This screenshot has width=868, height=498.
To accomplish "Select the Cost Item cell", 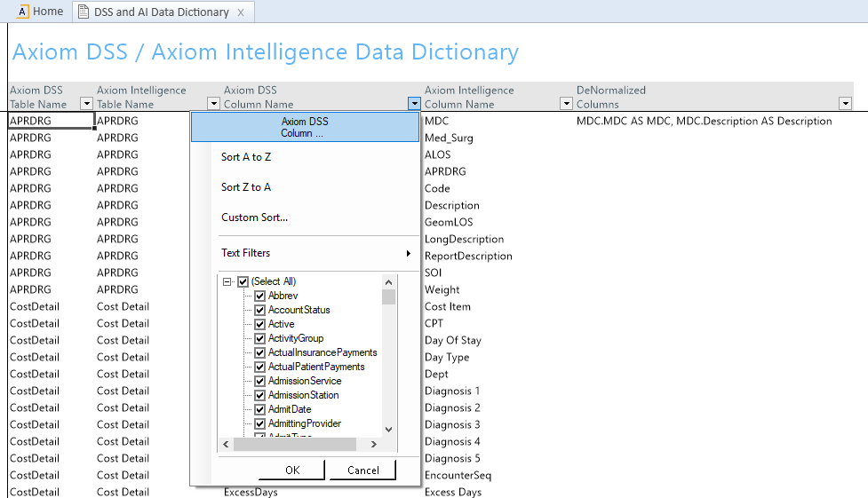I will pyautogui.click(x=448, y=306).
